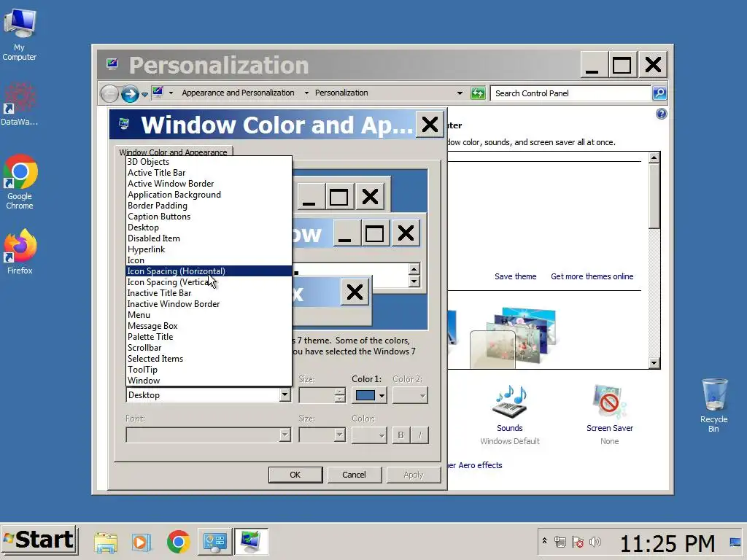The height and width of the screenshot is (560, 747).
Task: Click the Search Control Panel field
Action: [x=572, y=93]
